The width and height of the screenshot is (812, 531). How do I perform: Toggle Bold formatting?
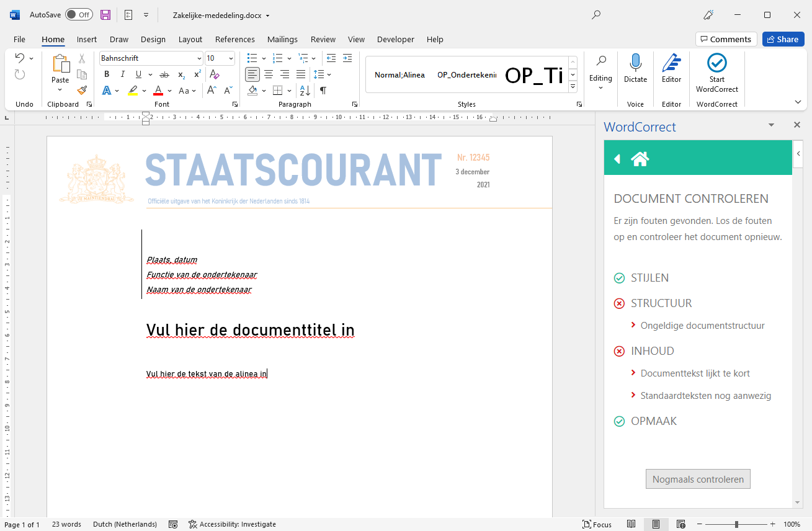107,74
